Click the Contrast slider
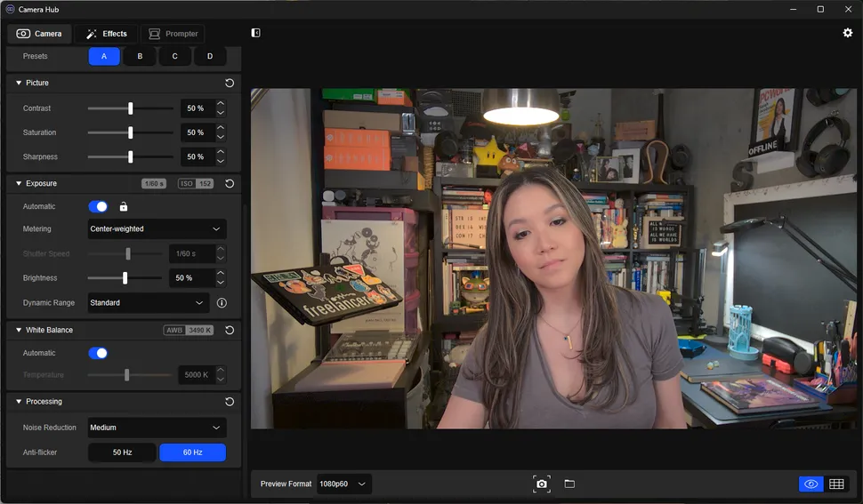Screen dimensions: 863x504 [x=130, y=108]
